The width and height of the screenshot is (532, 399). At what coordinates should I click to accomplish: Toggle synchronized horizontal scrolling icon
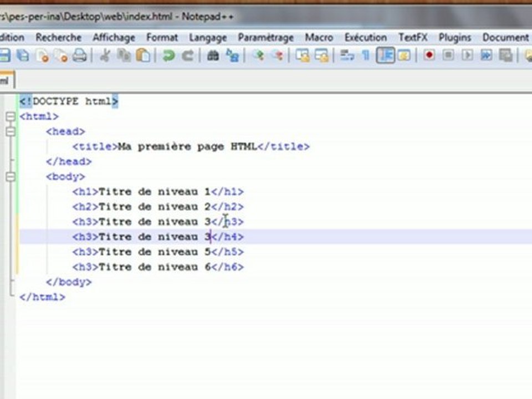pyautogui.click(x=321, y=55)
